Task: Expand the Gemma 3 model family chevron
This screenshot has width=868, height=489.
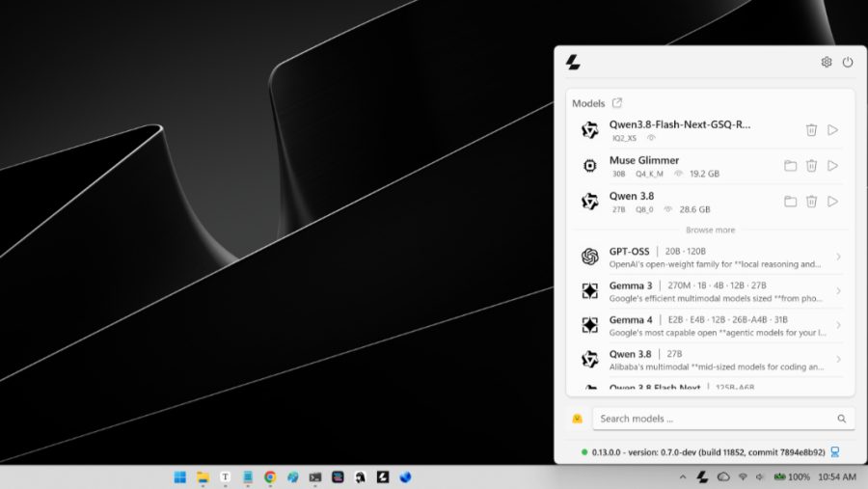Action: click(x=838, y=291)
